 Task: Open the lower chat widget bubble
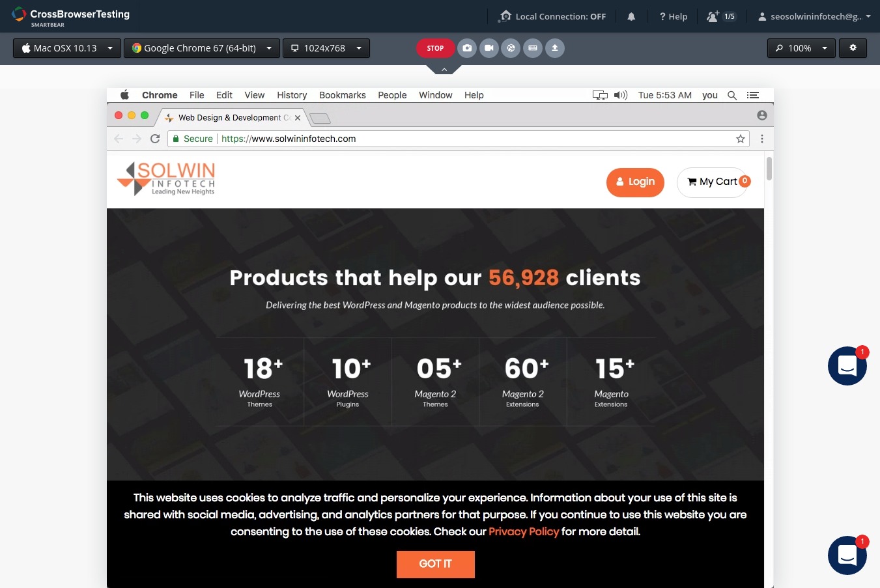click(847, 555)
